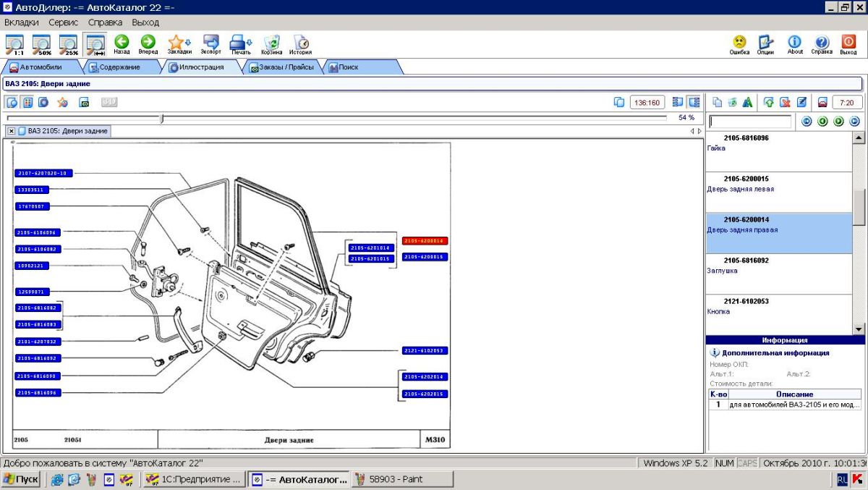Open the Выход menu item
The width and height of the screenshot is (868, 490).
145,22
